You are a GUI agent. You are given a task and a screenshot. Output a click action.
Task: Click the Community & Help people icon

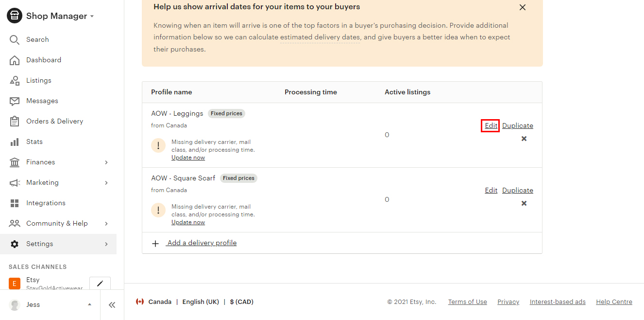tap(15, 223)
